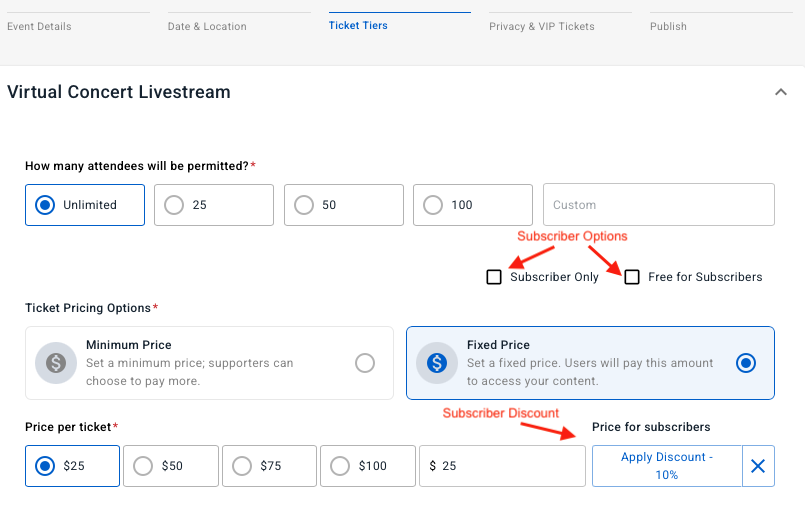Choose 100 attendees limit
Viewport: 805px width, 509px height.
433,205
